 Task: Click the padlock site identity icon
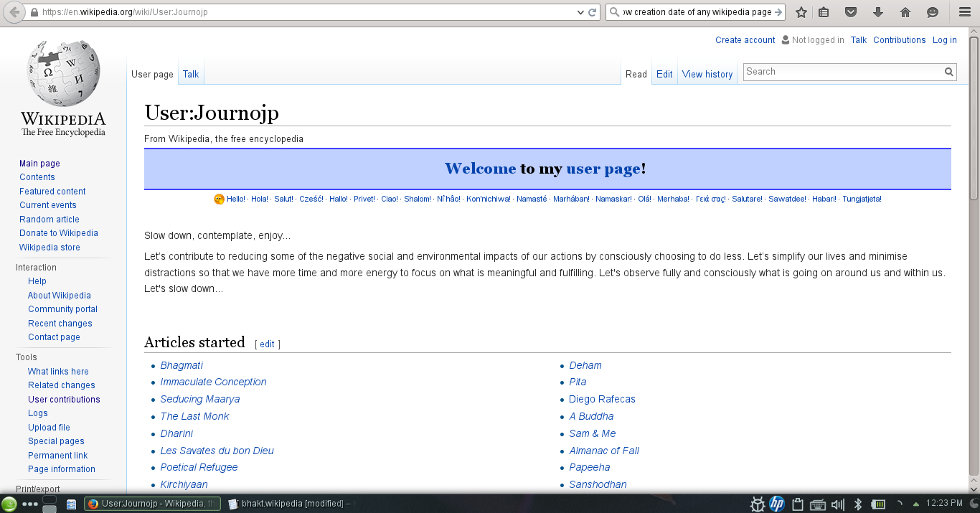[34, 12]
